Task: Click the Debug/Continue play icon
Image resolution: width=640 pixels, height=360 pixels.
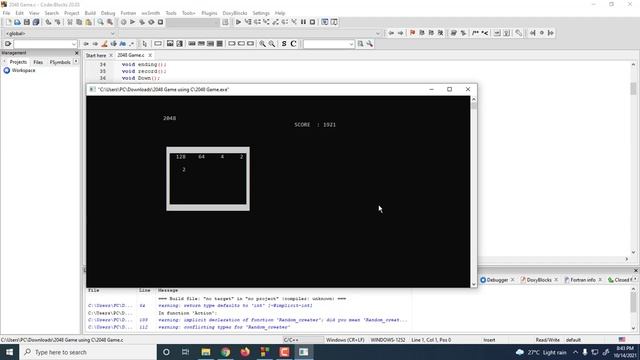Action: 238,22
